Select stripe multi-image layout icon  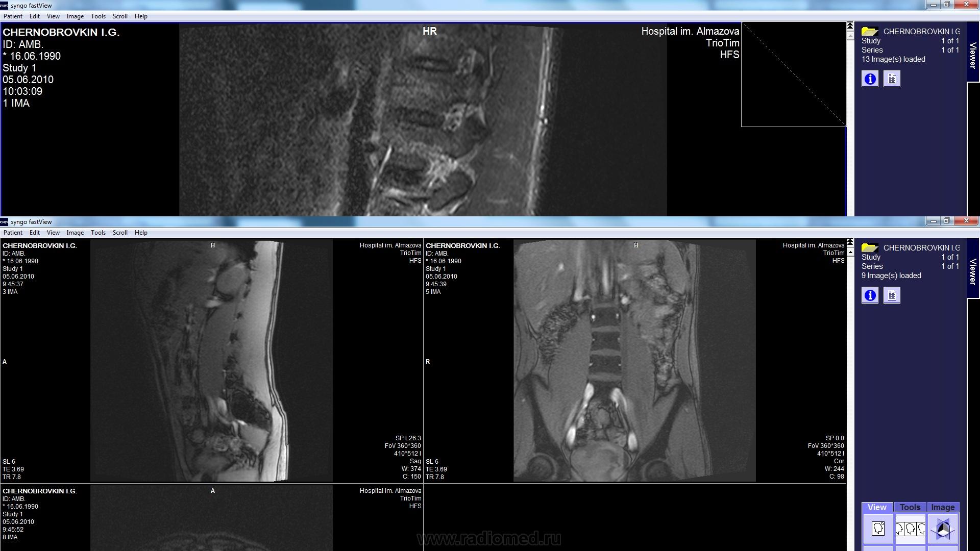[x=910, y=529]
